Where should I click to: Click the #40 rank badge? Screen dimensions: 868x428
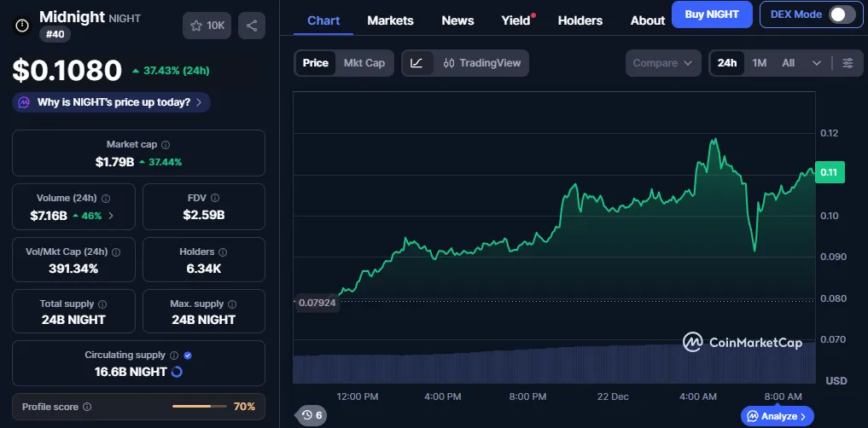pos(55,34)
